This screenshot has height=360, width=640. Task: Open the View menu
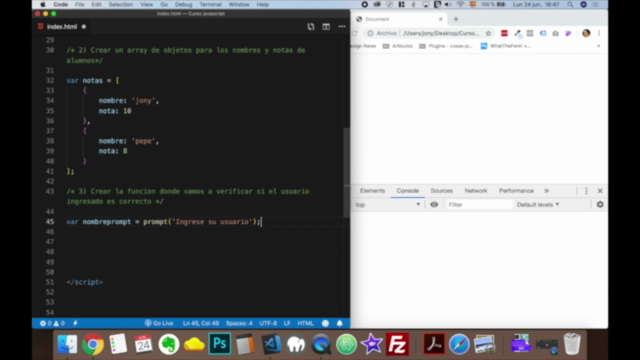147,4
